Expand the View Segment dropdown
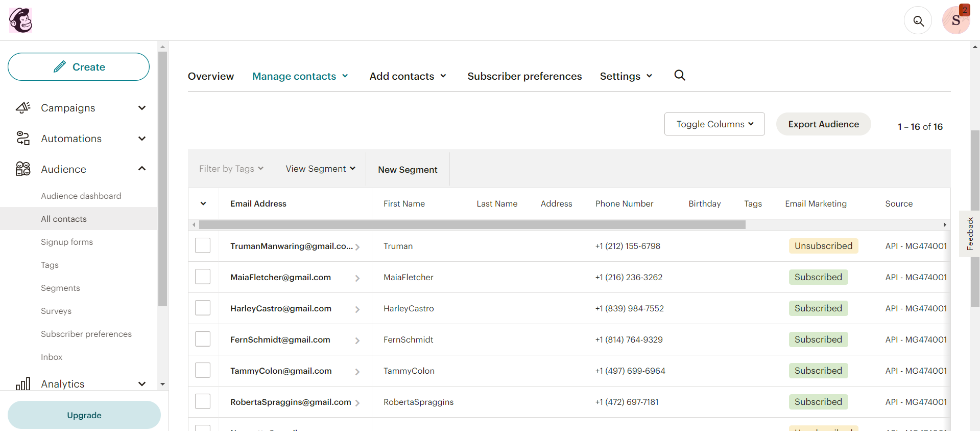Image resolution: width=980 pixels, height=431 pixels. pos(320,169)
